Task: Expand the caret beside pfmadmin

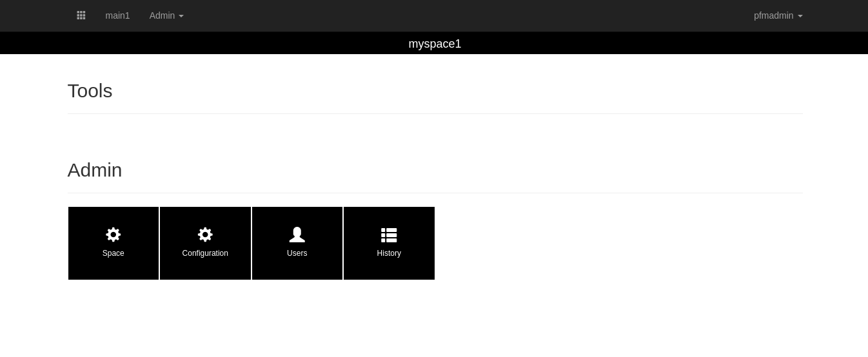Action: tap(800, 16)
